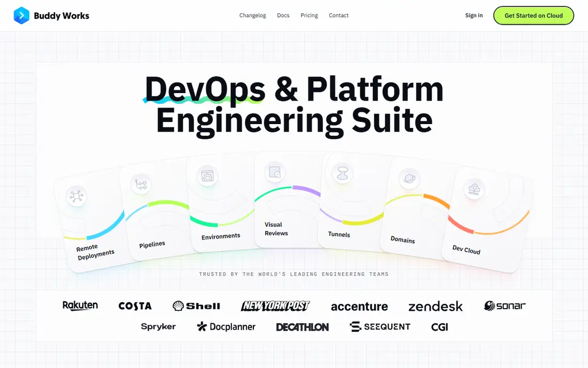Image resolution: width=588 pixels, height=368 pixels.
Task: Go to Docs in navigation
Action: tap(283, 16)
